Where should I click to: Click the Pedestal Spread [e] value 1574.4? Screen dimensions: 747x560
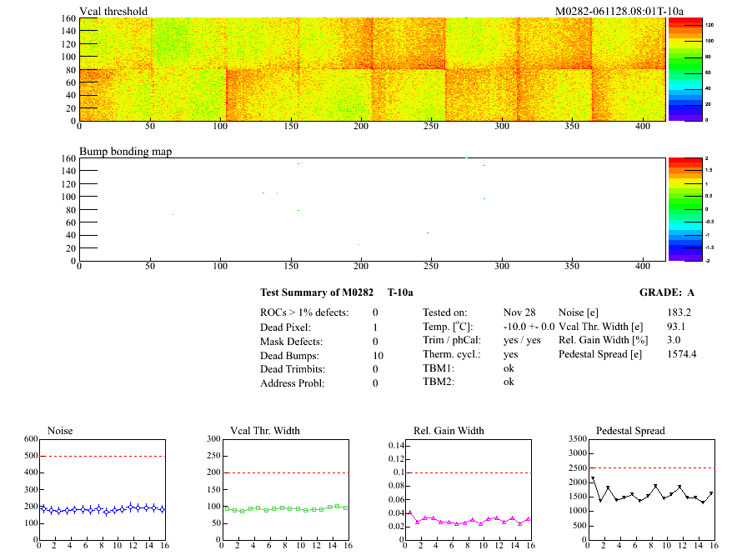pos(682,354)
